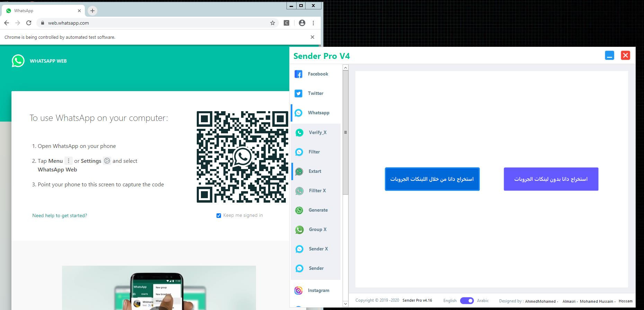Select the Extart tool icon
Screen dimensions: 644x310
(x=299, y=171)
